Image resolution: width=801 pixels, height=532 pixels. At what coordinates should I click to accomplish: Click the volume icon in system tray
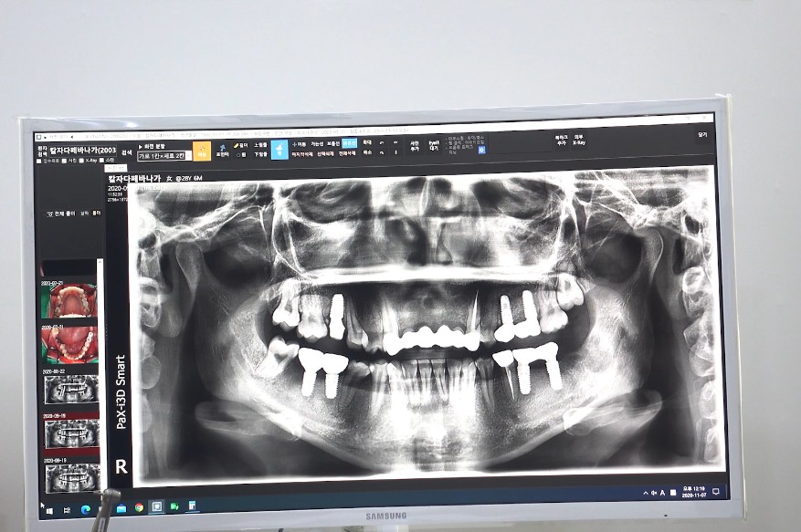coord(654,493)
